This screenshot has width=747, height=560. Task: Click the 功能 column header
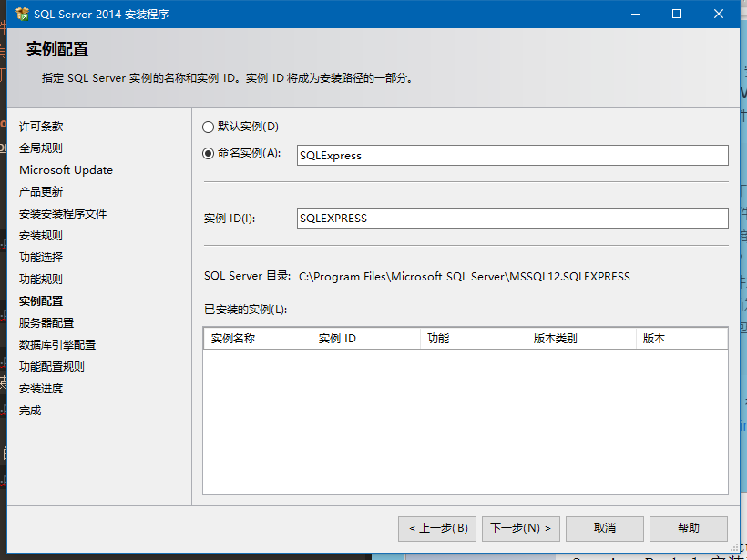[x=474, y=339]
